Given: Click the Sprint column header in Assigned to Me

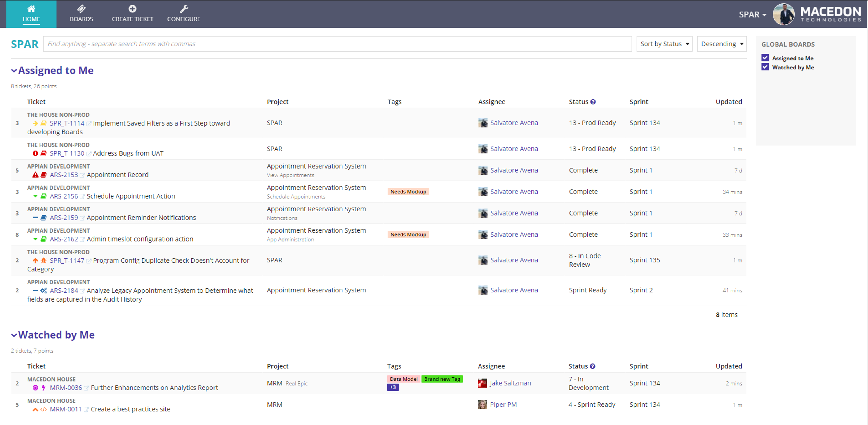Looking at the screenshot, I should coord(639,102).
